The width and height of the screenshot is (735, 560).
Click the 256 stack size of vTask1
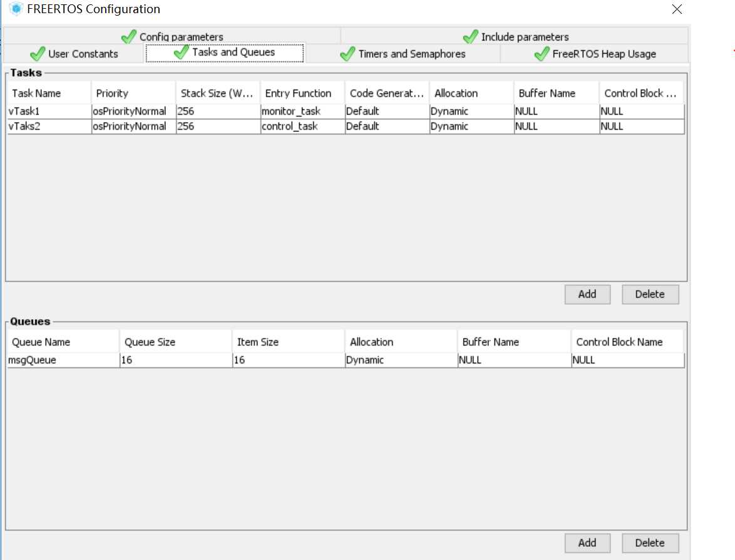218,111
